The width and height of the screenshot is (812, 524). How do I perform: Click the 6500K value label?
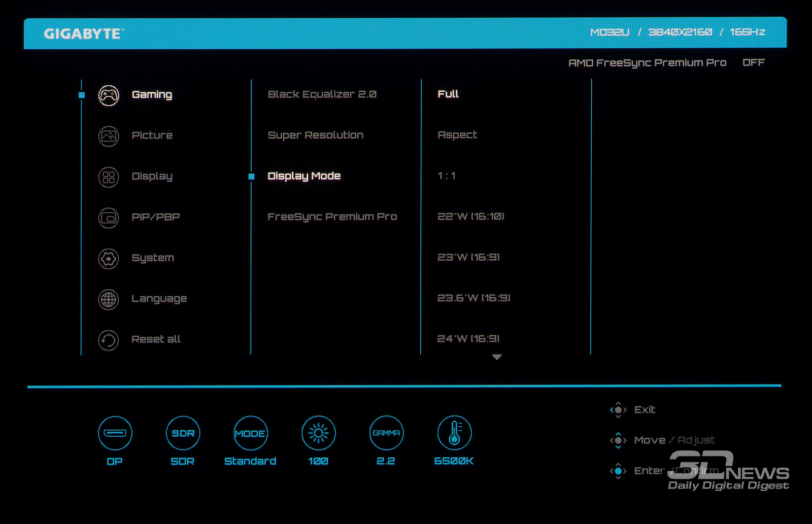[x=454, y=461]
